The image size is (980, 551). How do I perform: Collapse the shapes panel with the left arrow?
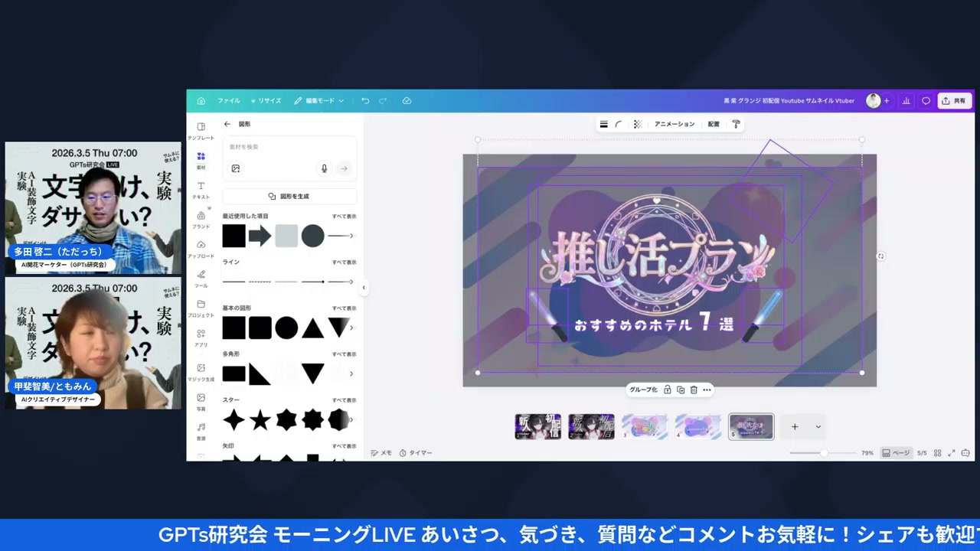click(364, 288)
